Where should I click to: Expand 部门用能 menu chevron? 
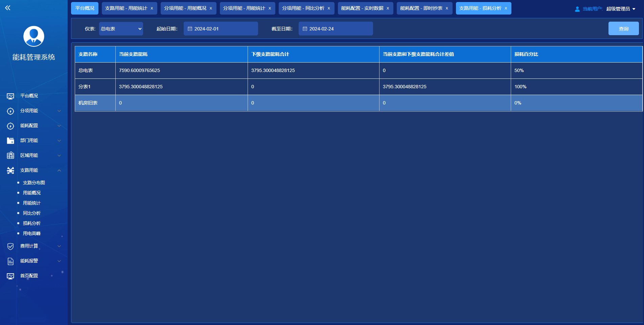59,141
